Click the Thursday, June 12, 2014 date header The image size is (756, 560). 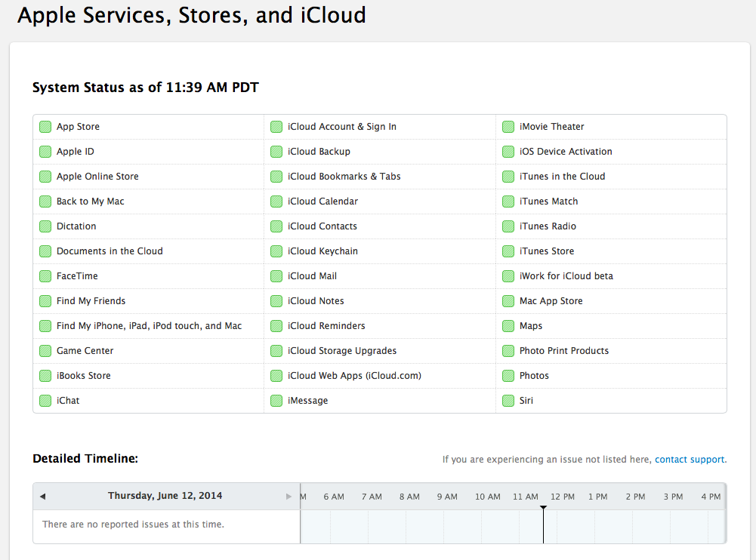click(165, 496)
